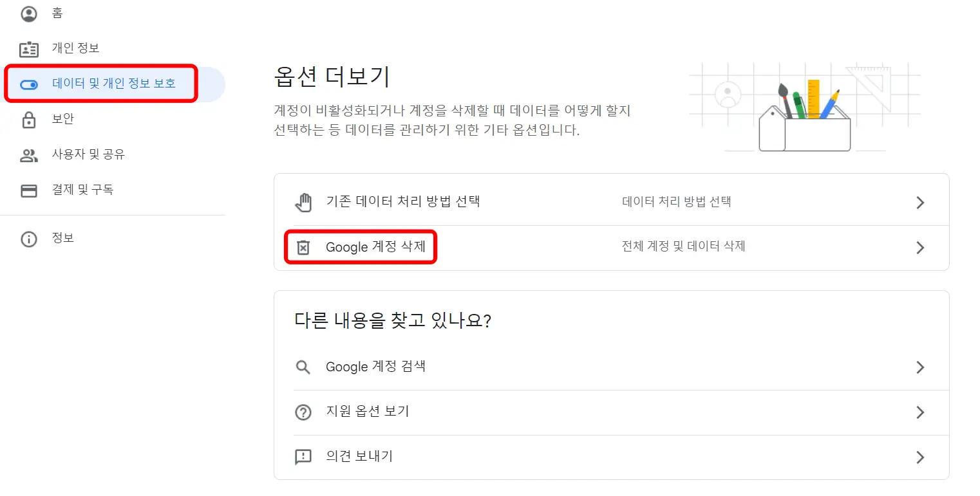Select the 홈 home icon in sidebar

pos(29,14)
